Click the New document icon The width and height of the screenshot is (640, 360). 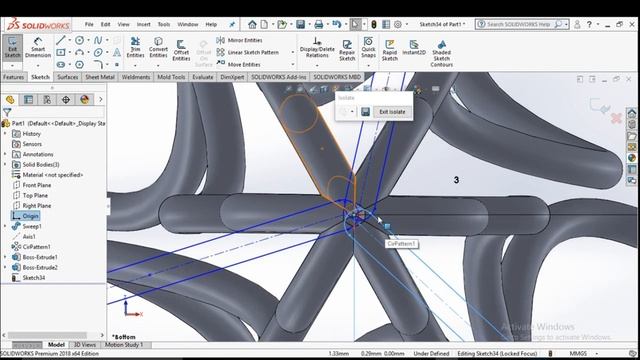264,24
